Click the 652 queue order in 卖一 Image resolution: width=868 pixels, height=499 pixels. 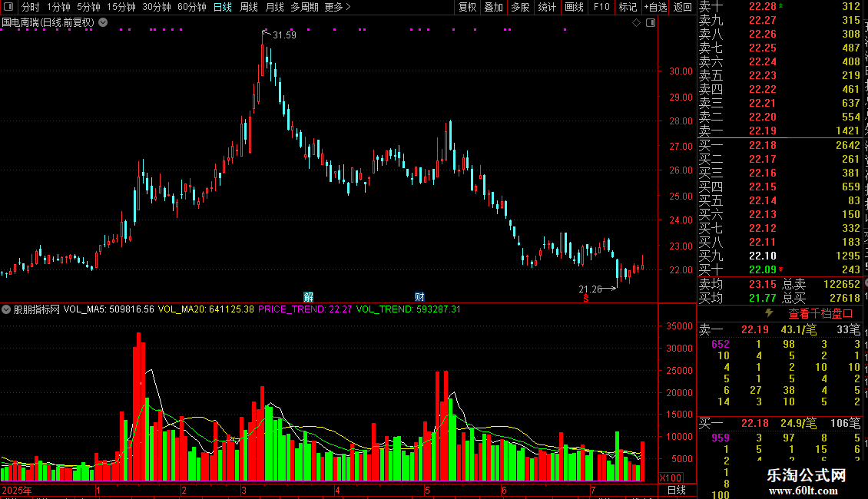coord(721,344)
